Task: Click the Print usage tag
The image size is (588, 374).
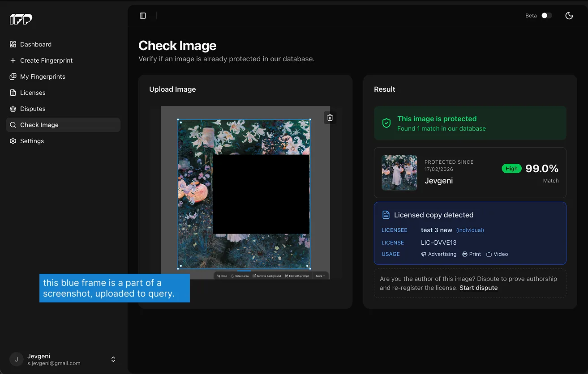Action: click(472, 254)
